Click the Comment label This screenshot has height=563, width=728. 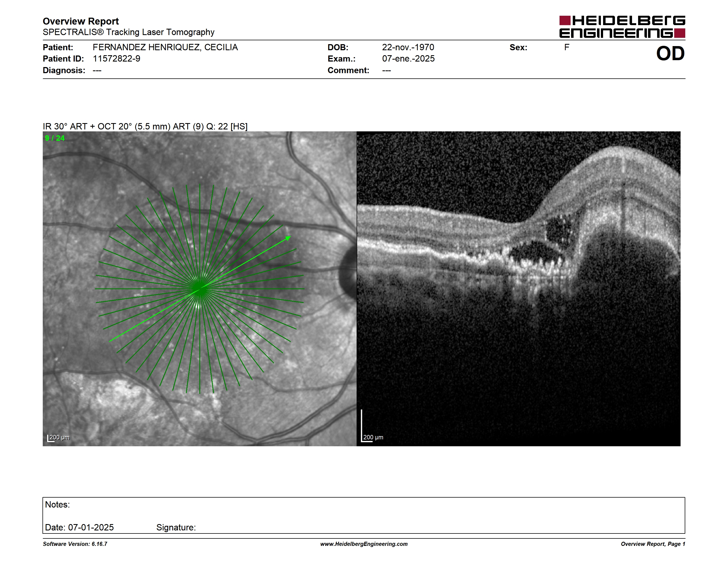[348, 70]
